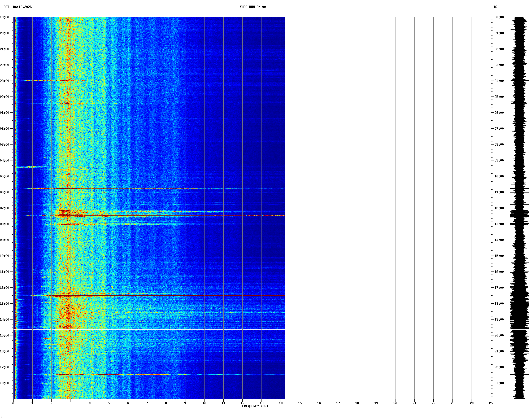This screenshot has width=531, height=420.
Task: Click the 20 Hz frequency axis label
Action: click(395, 403)
